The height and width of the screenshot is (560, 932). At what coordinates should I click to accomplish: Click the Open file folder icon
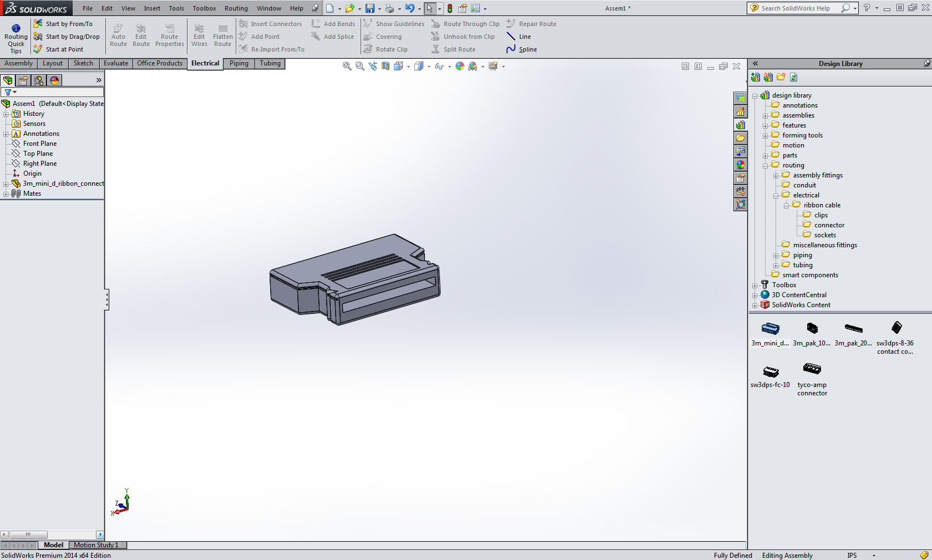pyautogui.click(x=349, y=8)
